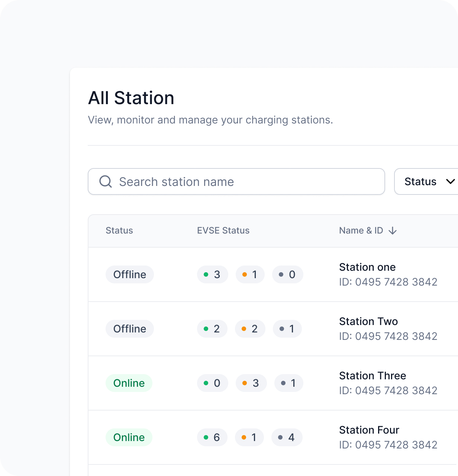This screenshot has width=458, height=476.
Task: Click Station Three's green EVSE count 0
Action: [x=213, y=383]
